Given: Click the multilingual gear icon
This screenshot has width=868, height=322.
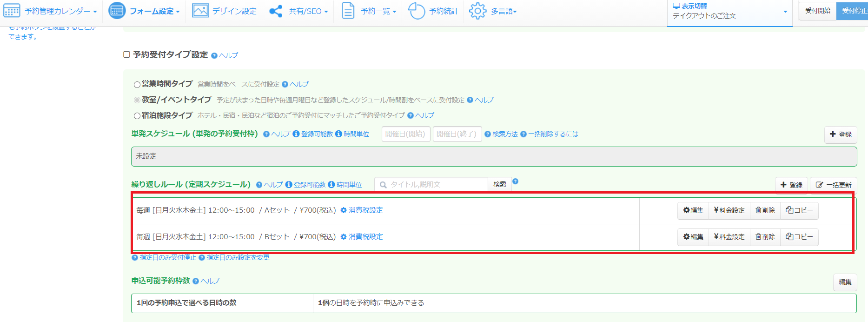Looking at the screenshot, I should [x=477, y=11].
